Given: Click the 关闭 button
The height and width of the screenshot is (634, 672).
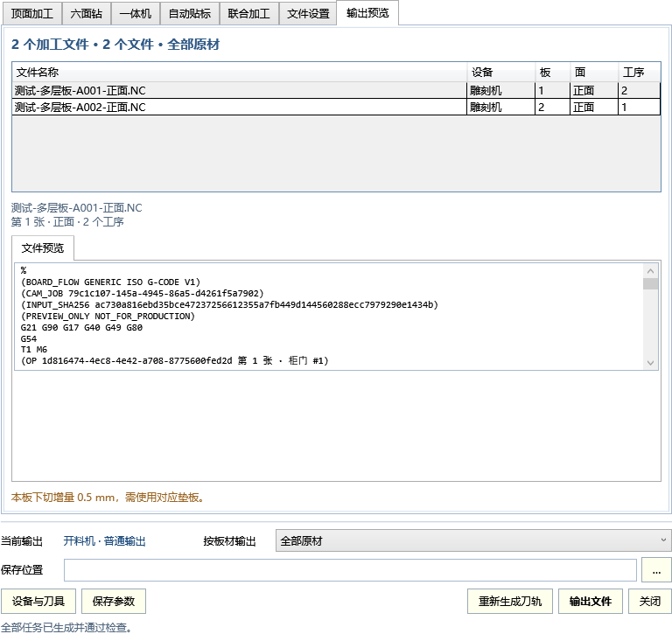Looking at the screenshot, I should click(x=650, y=601).
